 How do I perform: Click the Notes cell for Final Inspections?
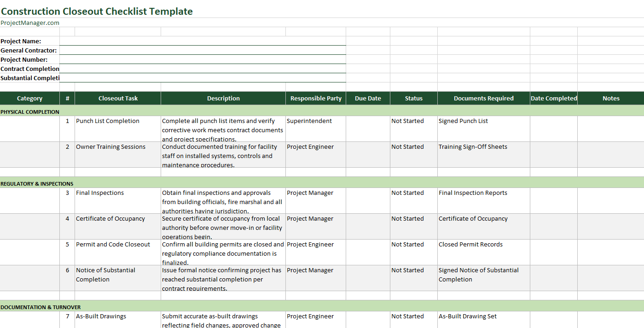point(611,200)
